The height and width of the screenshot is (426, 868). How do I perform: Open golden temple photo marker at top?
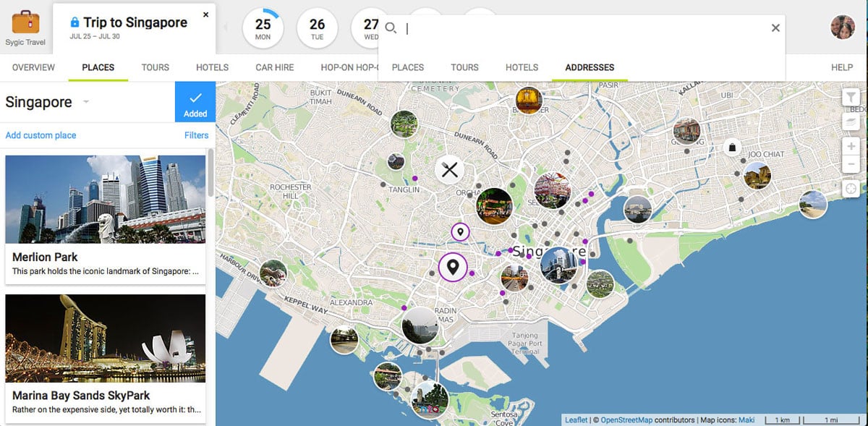click(x=529, y=101)
